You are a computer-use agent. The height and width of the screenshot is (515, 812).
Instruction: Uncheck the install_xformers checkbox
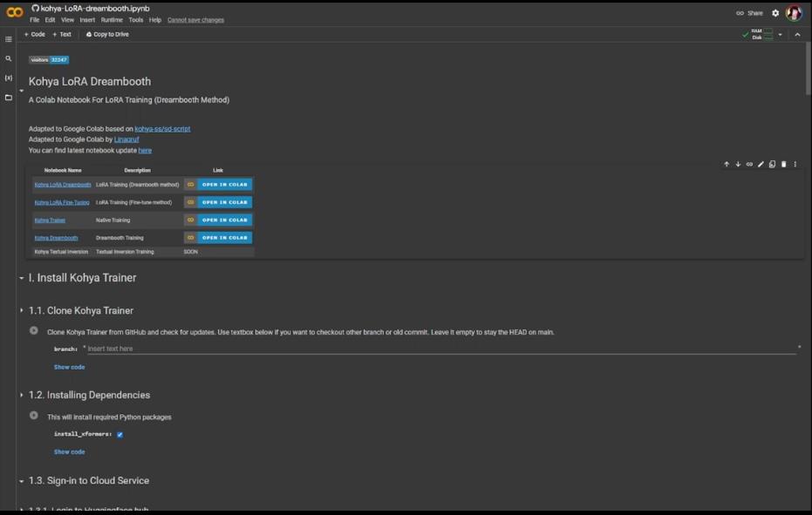[x=119, y=434]
